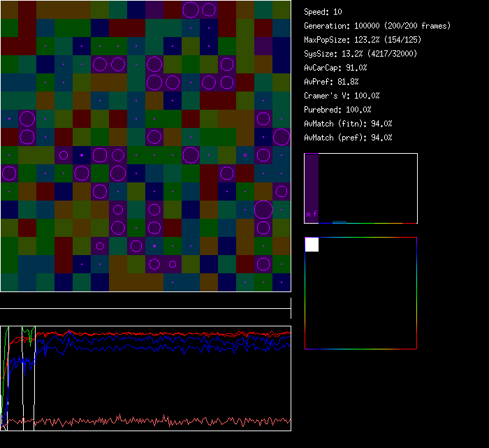Screen dimensions: 489x448
Task: Click the Cramer's V statistic
Action: (x=342, y=96)
